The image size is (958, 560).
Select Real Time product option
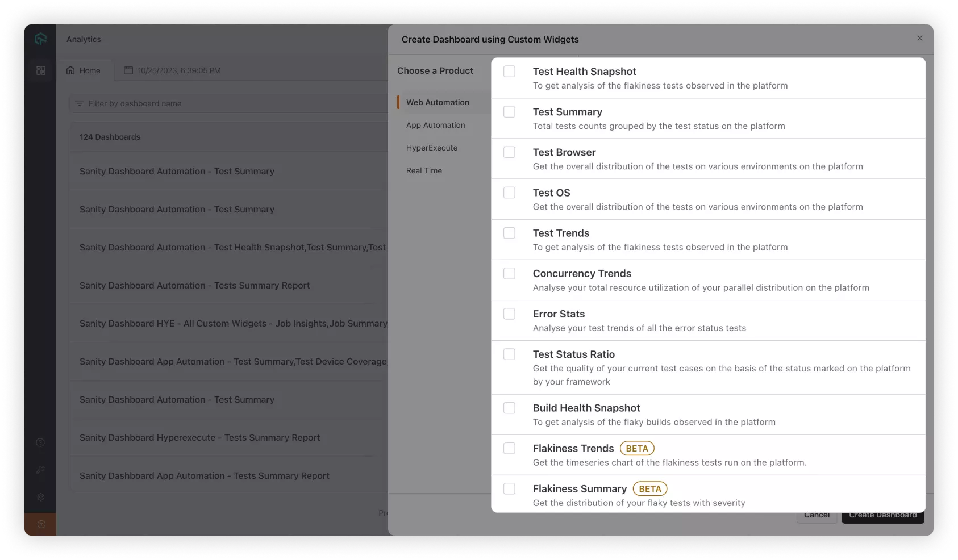[424, 170]
